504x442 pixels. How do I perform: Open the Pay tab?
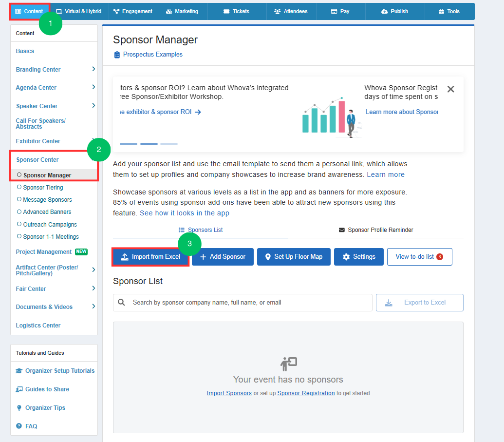(x=340, y=12)
